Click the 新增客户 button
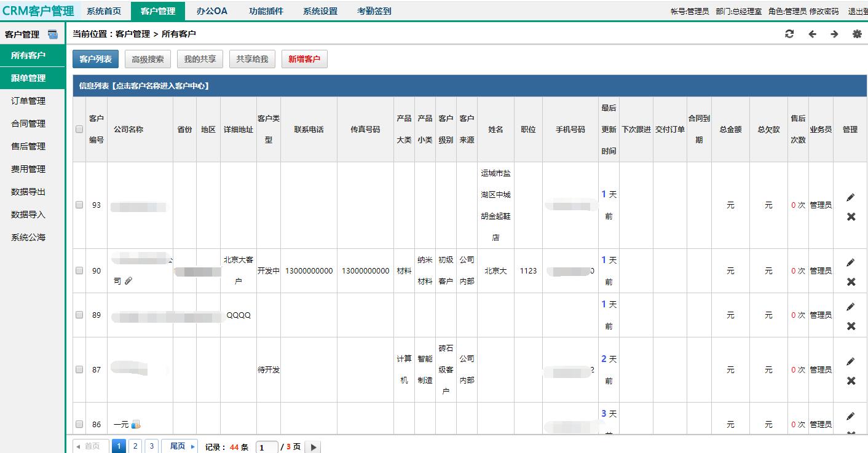The image size is (868, 453). click(x=304, y=59)
